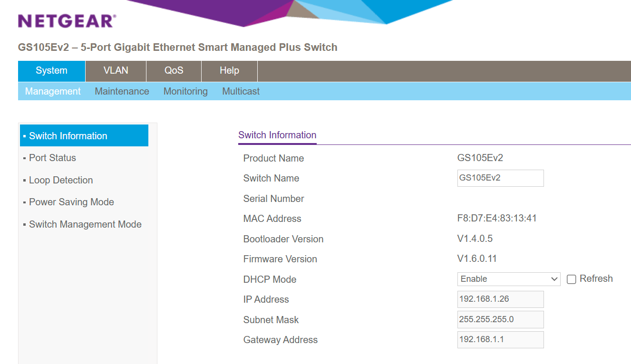Open the Multicast submenu

(241, 91)
